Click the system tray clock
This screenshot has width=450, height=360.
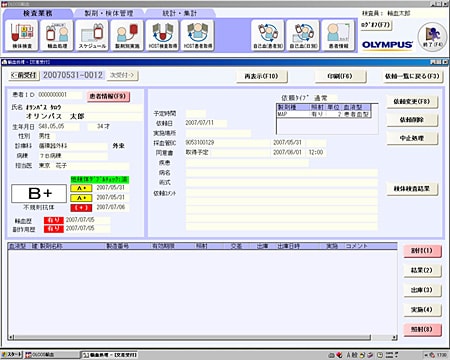pos(442,355)
